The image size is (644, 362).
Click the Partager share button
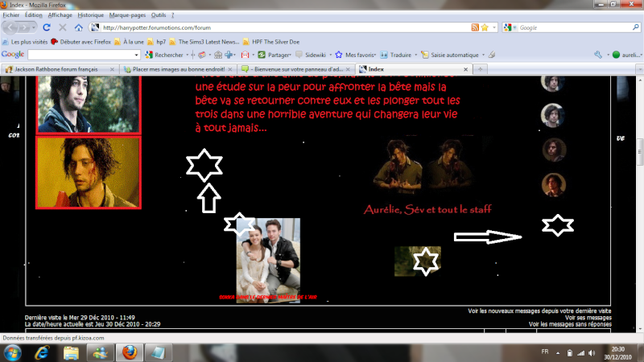tap(274, 55)
